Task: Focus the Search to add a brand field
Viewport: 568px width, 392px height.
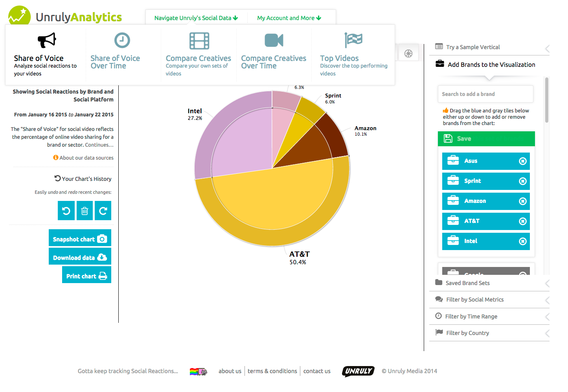Action: tap(485, 94)
